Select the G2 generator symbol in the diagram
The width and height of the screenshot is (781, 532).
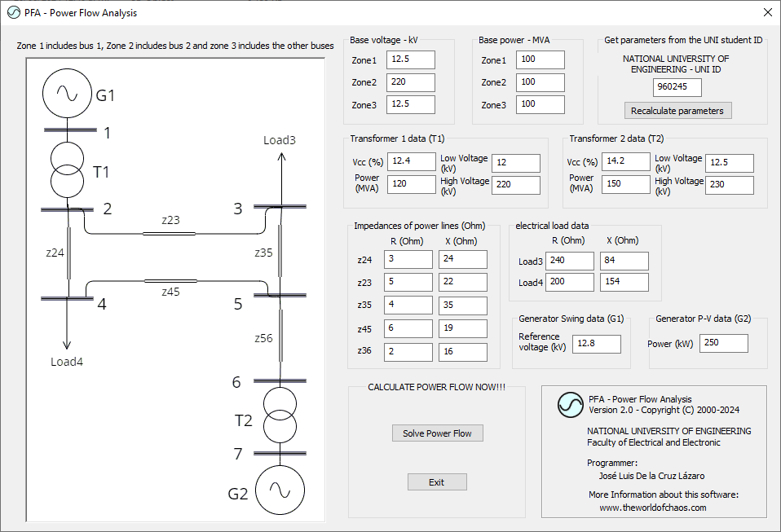(280, 490)
